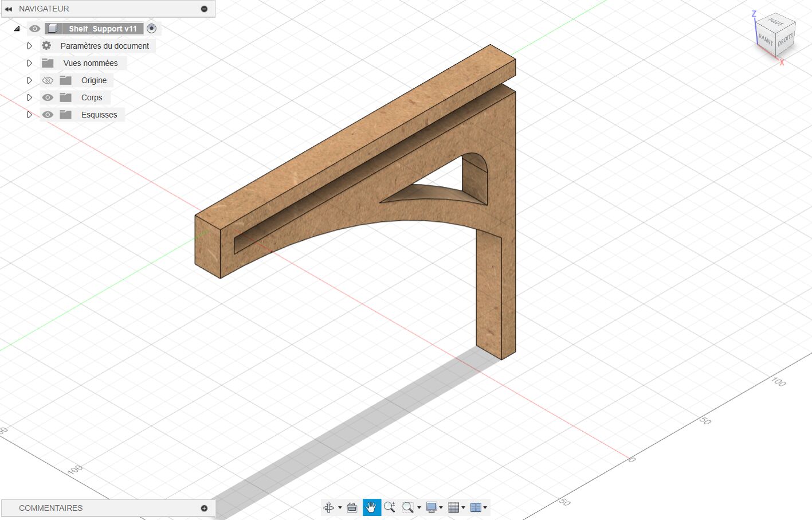This screenshot has width=812, height=520.
Task: Open Display Settings monitor icon
Action: [432, 507]
